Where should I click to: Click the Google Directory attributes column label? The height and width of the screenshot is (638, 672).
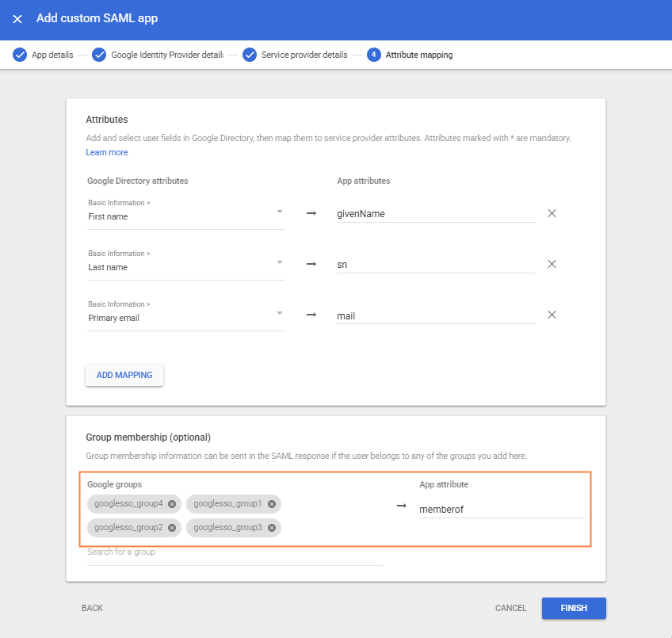tap(138, 181)
